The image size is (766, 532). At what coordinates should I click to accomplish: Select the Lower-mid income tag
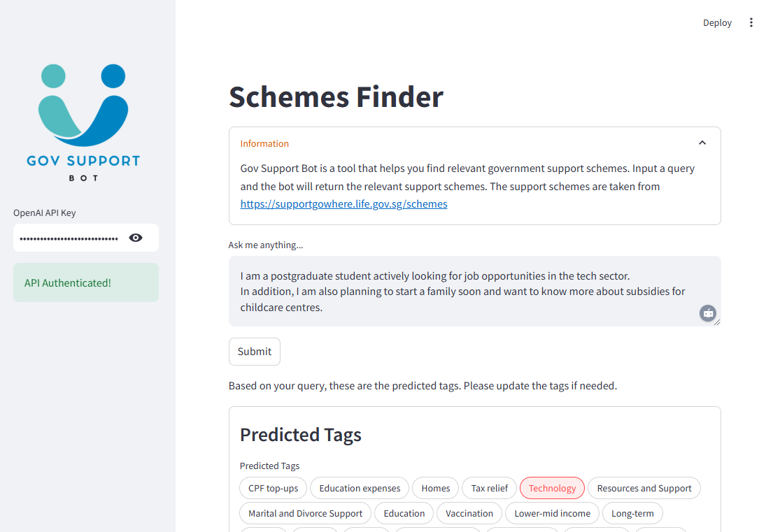(x=552, y=513)
